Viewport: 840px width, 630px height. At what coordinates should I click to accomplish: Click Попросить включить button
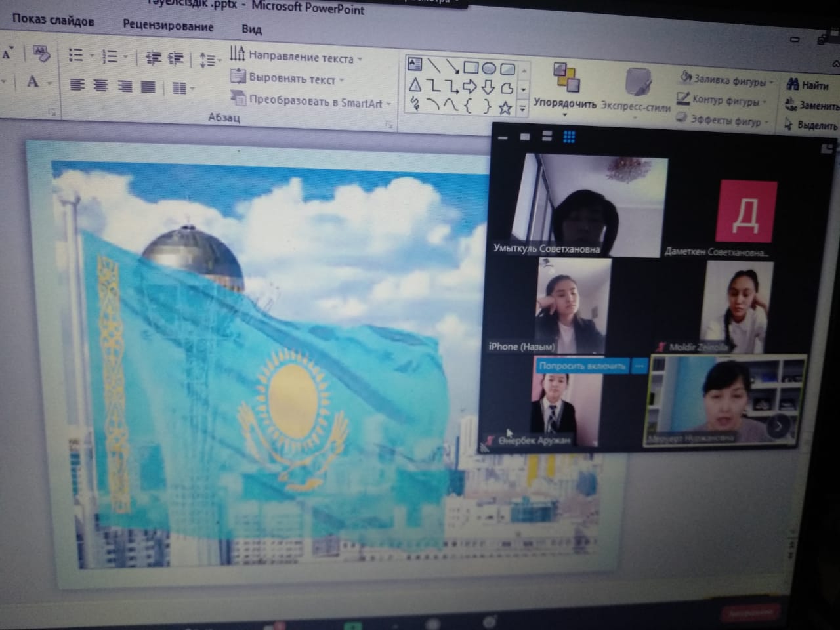[582, 366]
